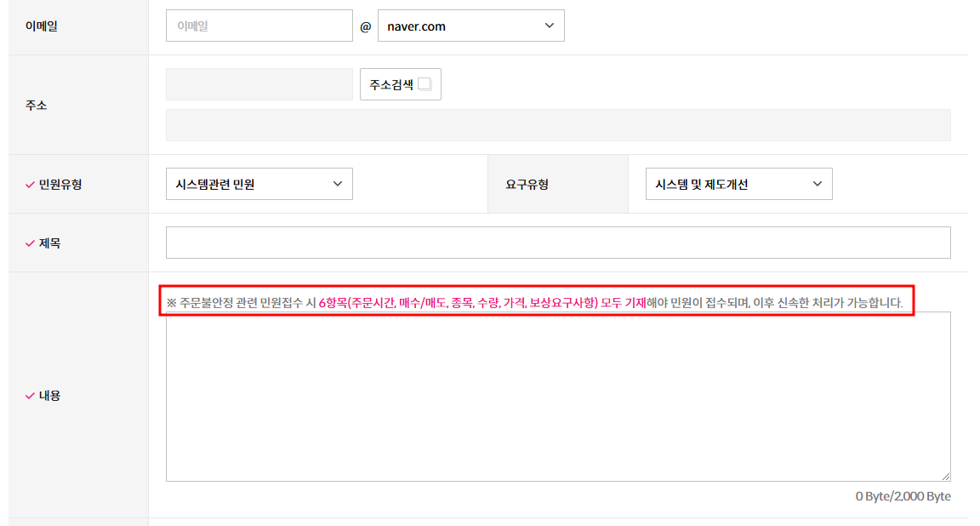Click the 이메일 row label
This screenshot has height=526, width=980.
click(x=41, y=26)
